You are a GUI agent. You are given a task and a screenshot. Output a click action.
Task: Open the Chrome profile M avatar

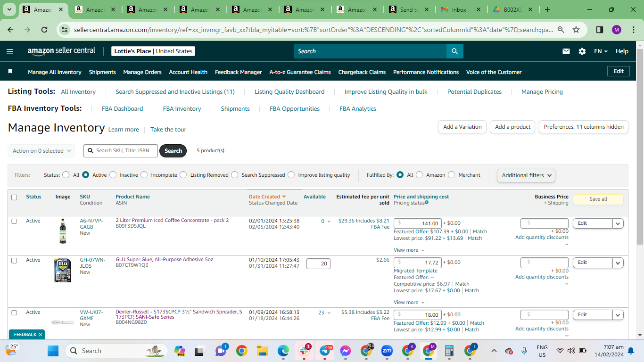[617, 30]
